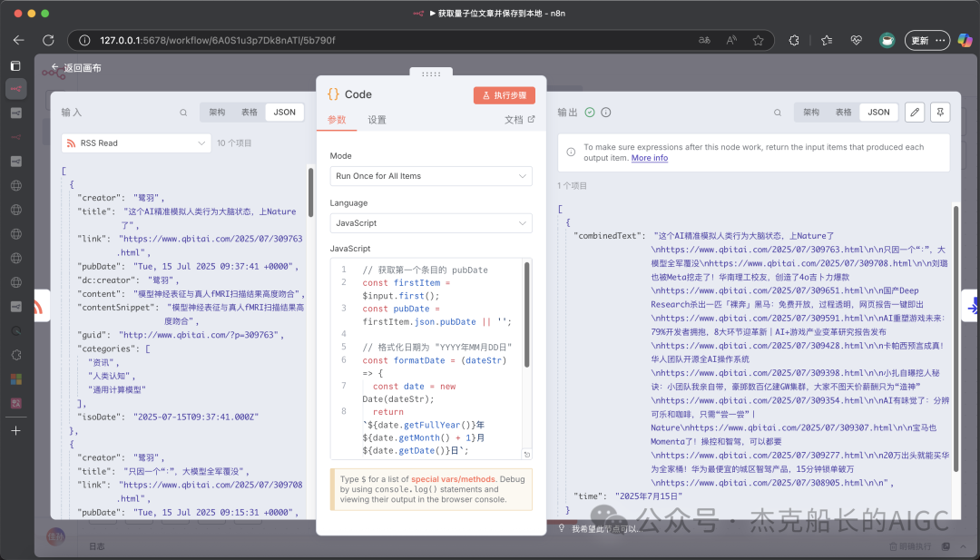Open the RSS Read input node dropdown
The image size is (980, 560).
135,143
